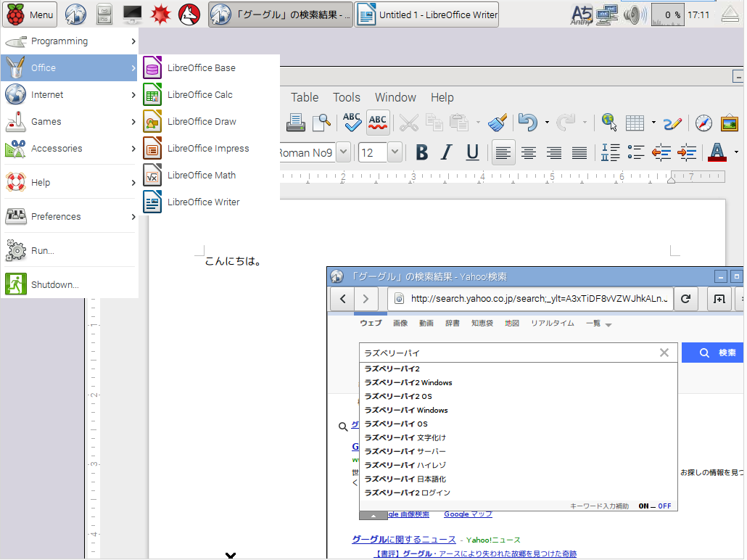Expand Games submenu
The width and height of the screenshot is (747, 560).
70,121
